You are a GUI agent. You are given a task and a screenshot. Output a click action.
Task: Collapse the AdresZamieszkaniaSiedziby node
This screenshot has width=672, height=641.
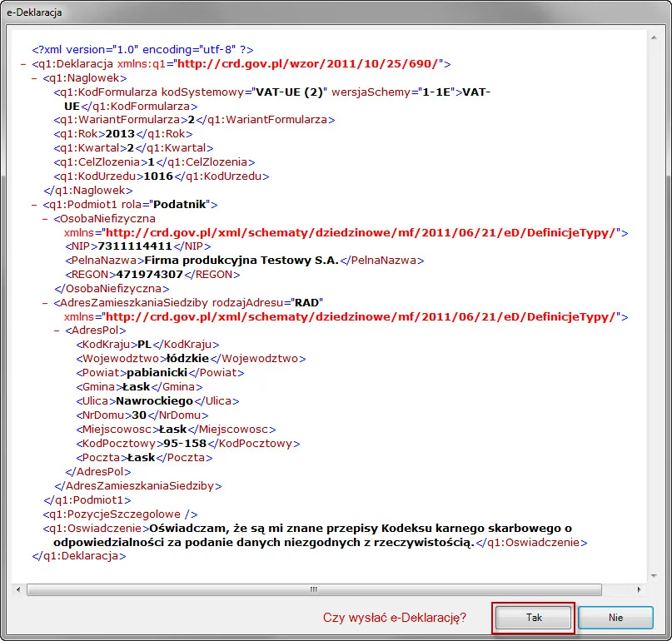point(45,303)
